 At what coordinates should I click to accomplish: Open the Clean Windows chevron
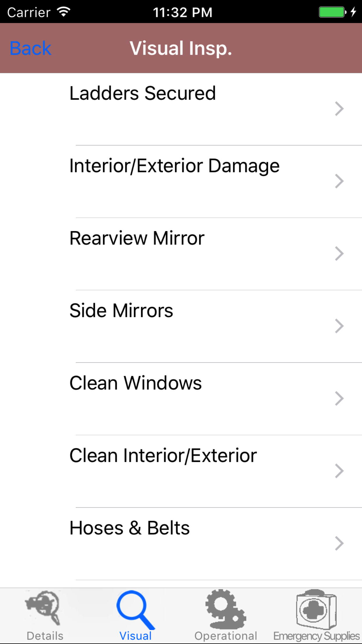(x=339, y=398)
